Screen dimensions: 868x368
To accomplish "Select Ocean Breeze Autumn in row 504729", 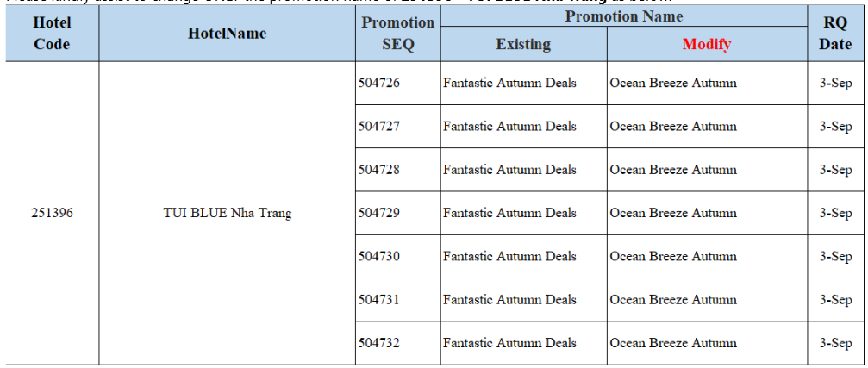I will pos(673,213).
